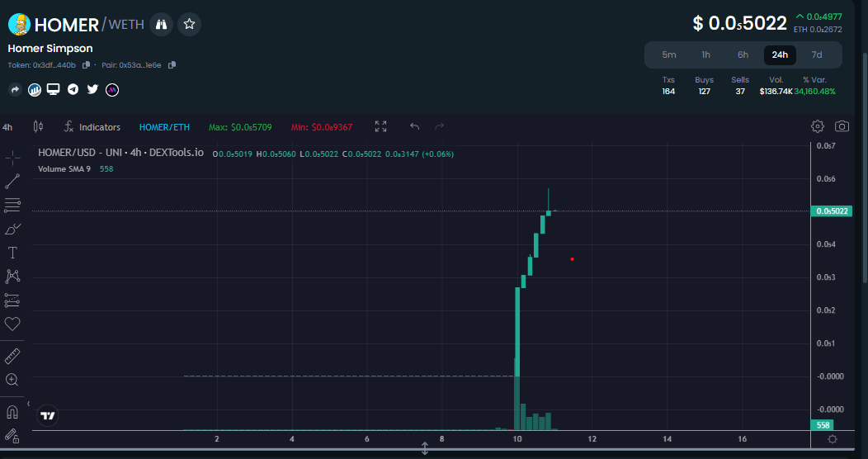Open the project website monitor icon
Screen dimensions: 868x459
[x=53, y=89]
